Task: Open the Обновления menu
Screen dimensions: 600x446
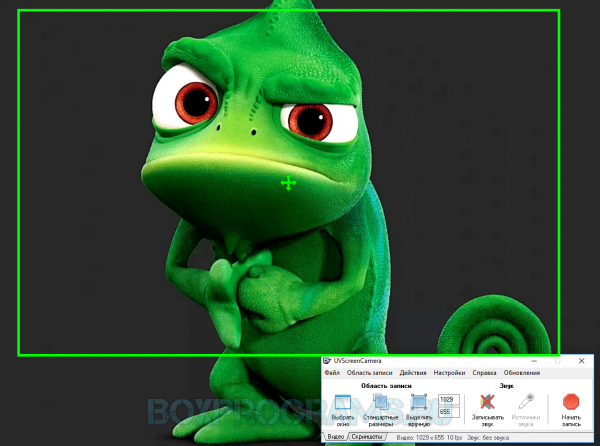Action: pos(522,373)
